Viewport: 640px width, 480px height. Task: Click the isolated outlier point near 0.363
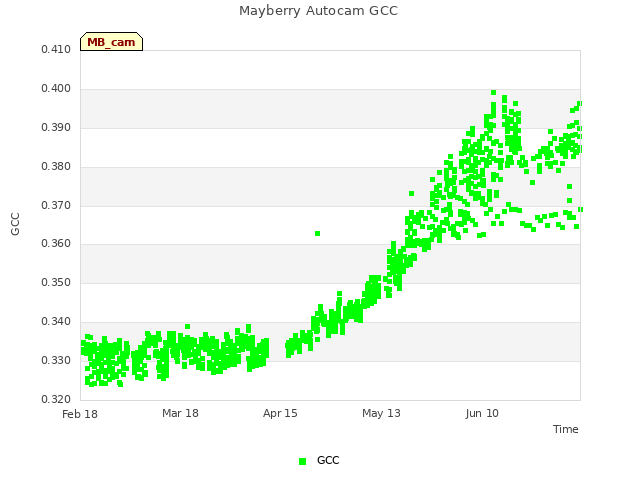(x=318, y=233)
